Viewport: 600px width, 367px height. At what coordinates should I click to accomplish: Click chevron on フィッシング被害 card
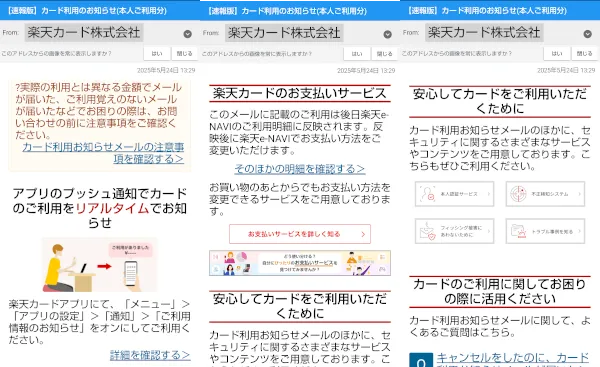(489, 231)
